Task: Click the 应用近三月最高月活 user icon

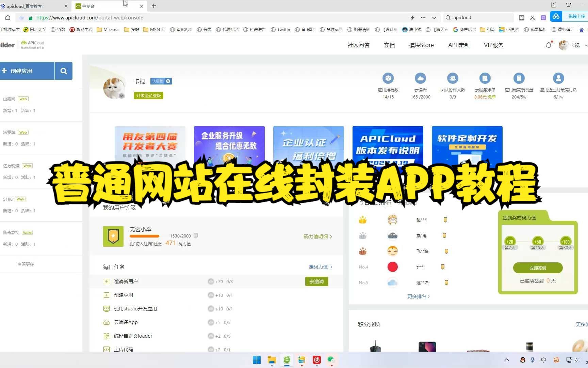Action: click(x=558, y=78)
